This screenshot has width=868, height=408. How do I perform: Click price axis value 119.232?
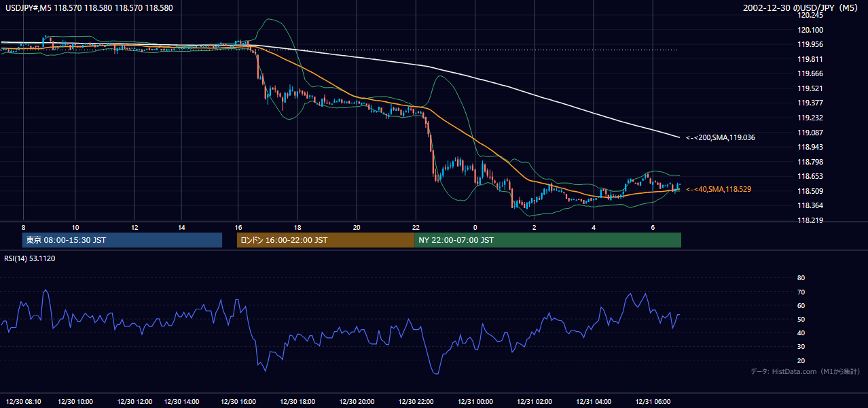[x=811, y=118]
